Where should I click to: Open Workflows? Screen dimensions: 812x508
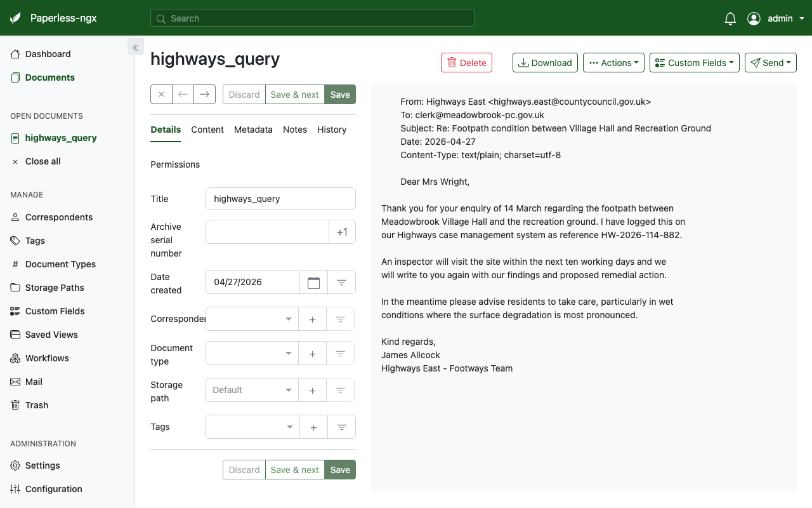coord(47,358)
